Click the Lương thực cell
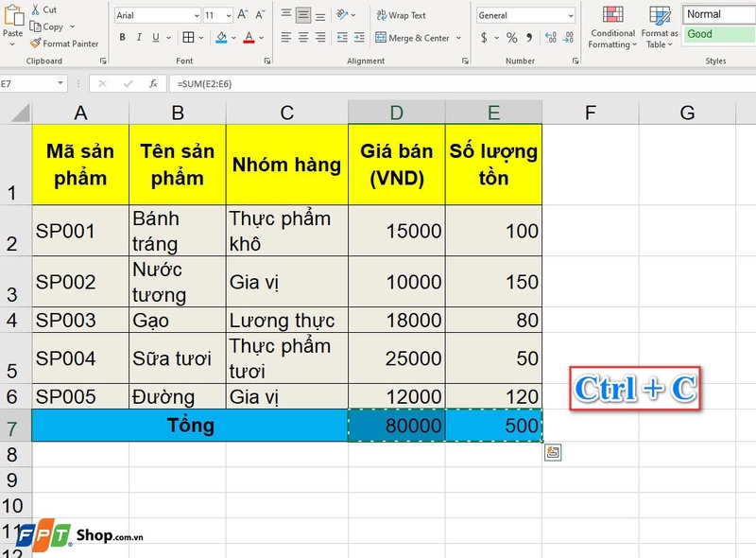The image size is (756, 558). click(287, 320)
